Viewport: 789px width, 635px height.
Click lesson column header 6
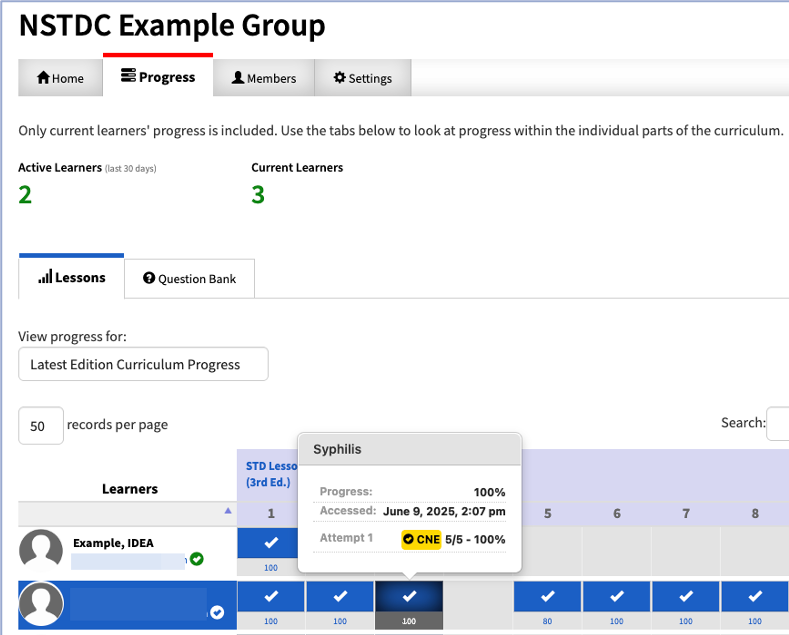click(617, 514)
